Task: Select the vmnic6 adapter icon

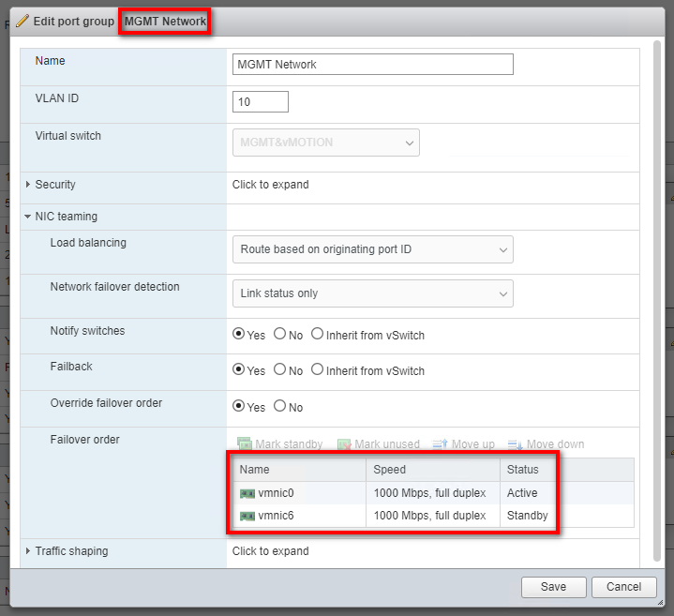Action: click(247, 516)
